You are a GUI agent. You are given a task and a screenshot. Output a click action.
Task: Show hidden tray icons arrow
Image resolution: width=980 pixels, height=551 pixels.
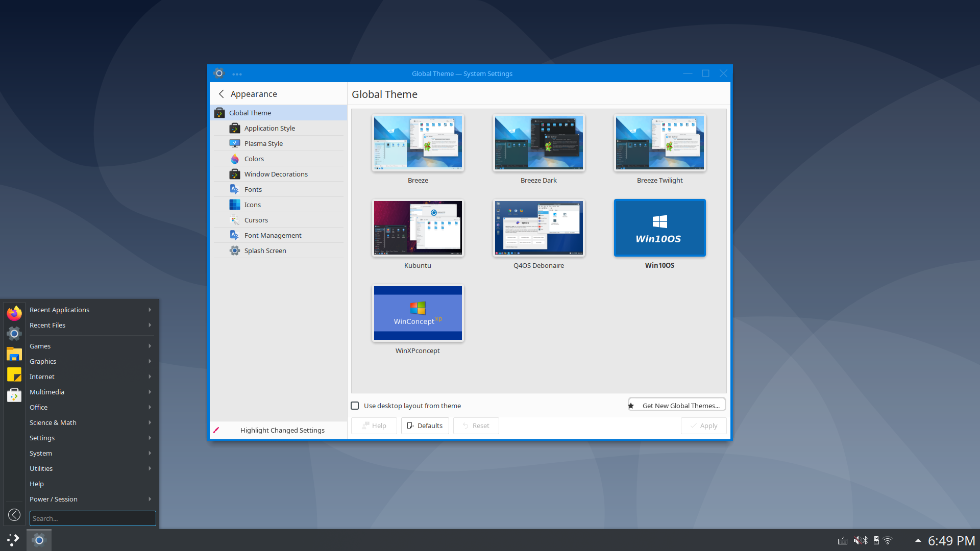(x=918, y=540)
